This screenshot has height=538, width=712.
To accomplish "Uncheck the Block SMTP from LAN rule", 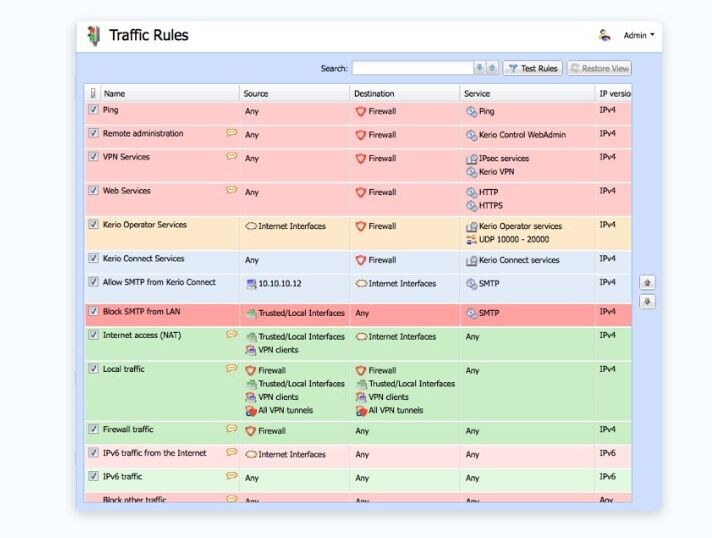I will point(93,312).
